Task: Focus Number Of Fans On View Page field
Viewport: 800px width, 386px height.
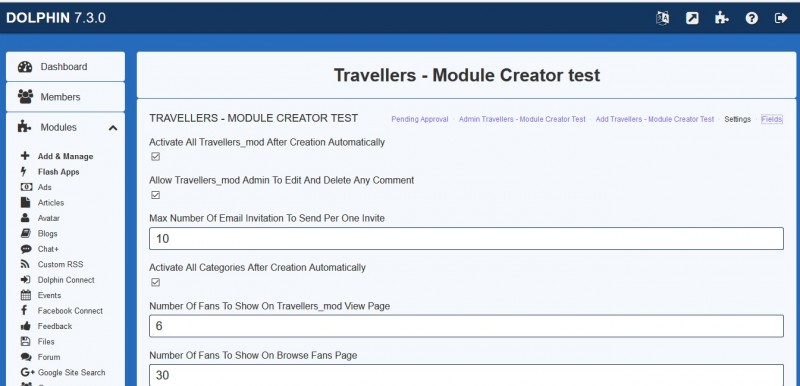Action: point(466,326)
